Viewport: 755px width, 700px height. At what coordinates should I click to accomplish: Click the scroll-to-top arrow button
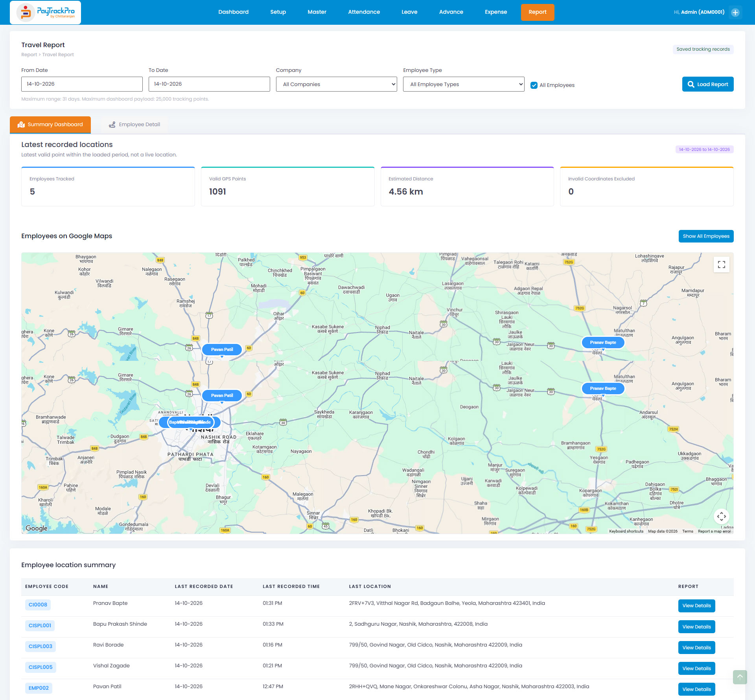point(740,677)
